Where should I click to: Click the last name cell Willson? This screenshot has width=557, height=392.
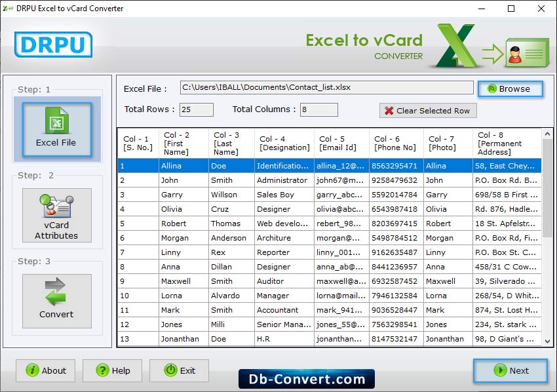click(x=231, y=195)
